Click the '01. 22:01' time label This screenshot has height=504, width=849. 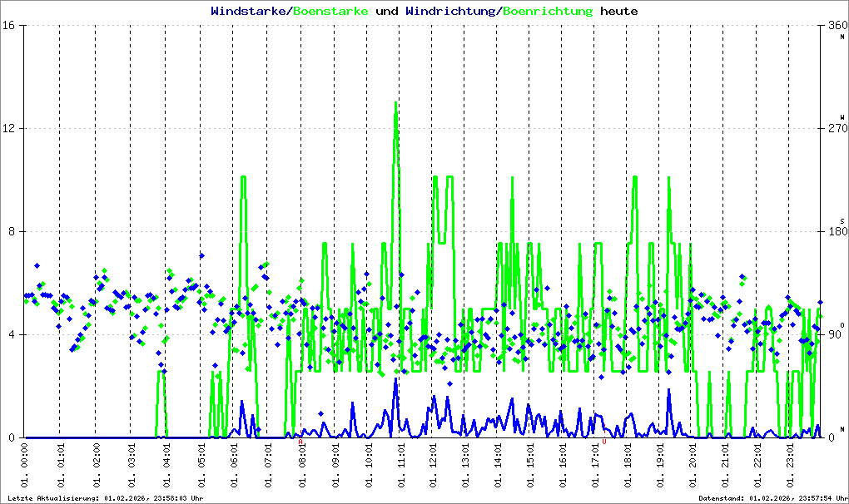pyautogui.click(x=757, y=466)
